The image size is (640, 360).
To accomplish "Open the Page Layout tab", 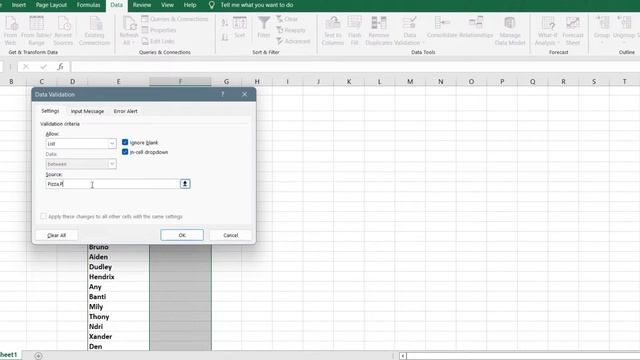I will [x=51, y=5].
